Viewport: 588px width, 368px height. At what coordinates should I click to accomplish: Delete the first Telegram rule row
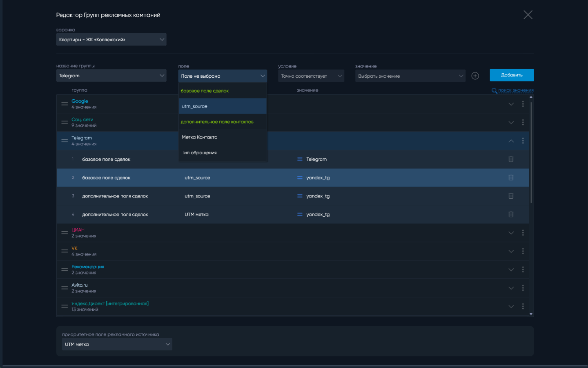click(511, 159)
